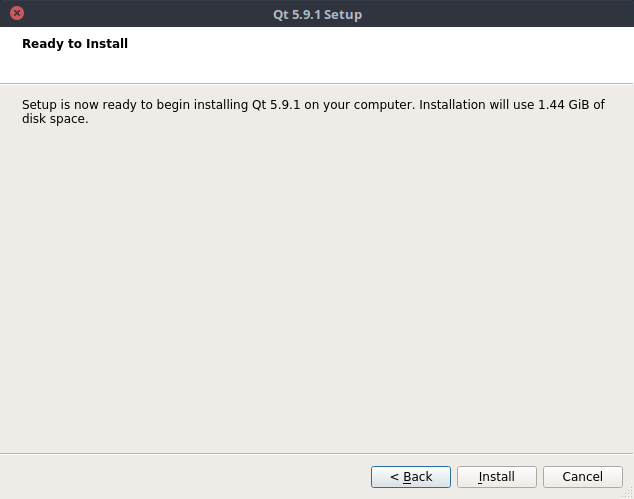Viewport: 634px width, 499px height.
Task: Click the "Qt 5.9.1 Setup" window title
Action: click(317, 14)
